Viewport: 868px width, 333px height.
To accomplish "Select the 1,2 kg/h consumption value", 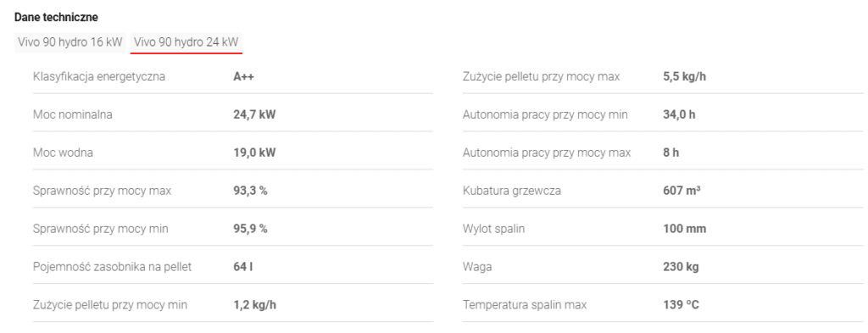I will (x=253, y=305).
